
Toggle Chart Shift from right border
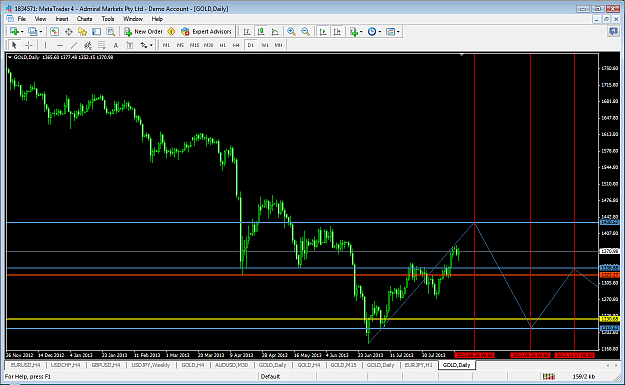click(337, 31)
